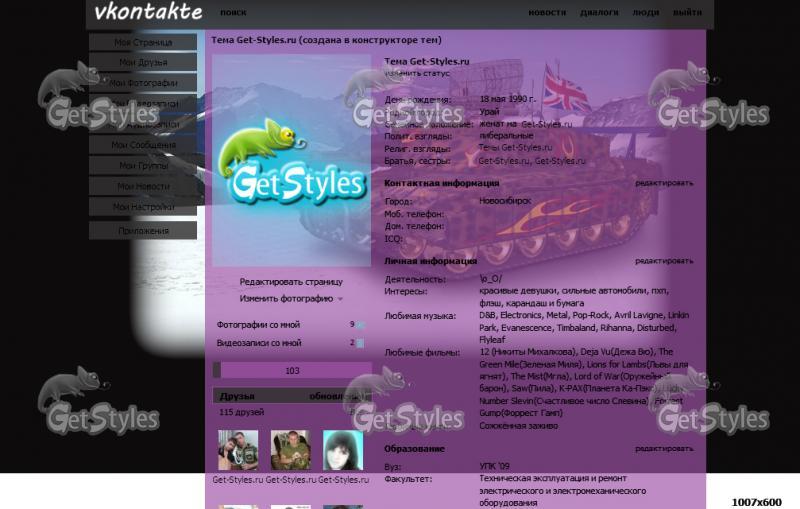Open люди in the top navigation
Screen dimensions: 800x509
tap(646, 12)
